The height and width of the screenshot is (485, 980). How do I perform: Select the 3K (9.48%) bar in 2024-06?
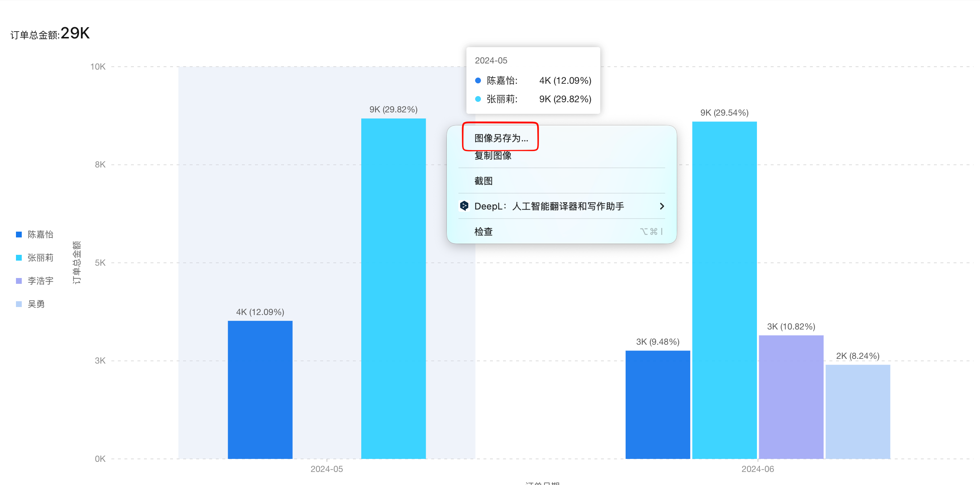click(658, 405)
